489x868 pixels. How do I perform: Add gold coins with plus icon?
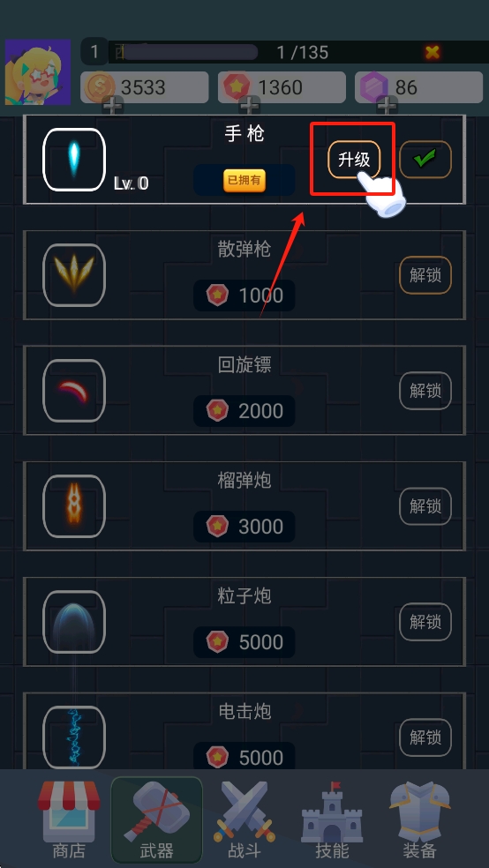(113, 105)
